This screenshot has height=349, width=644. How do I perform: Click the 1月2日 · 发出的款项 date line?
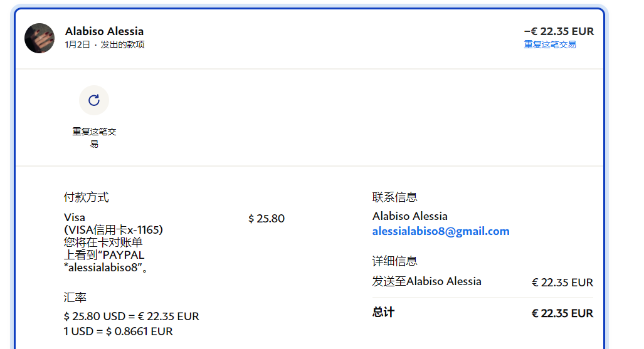(x=105, y=45)
